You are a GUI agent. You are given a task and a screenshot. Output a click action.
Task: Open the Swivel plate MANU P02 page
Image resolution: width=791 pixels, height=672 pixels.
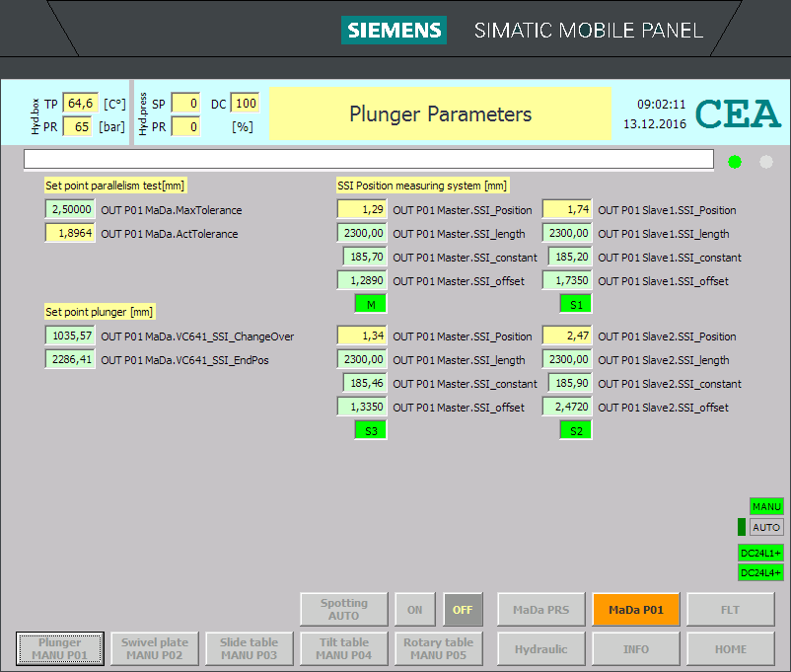[154, 649]
